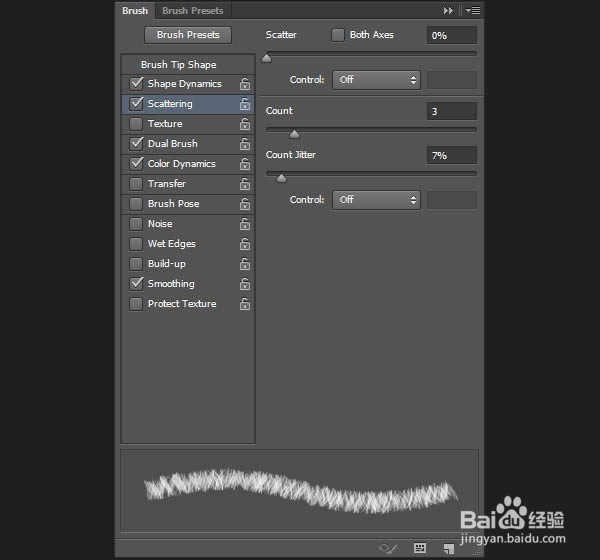This screenshot has height=560, width=600.
Task: Create new brush icon at panel bottom
Action: coord(448,549)
